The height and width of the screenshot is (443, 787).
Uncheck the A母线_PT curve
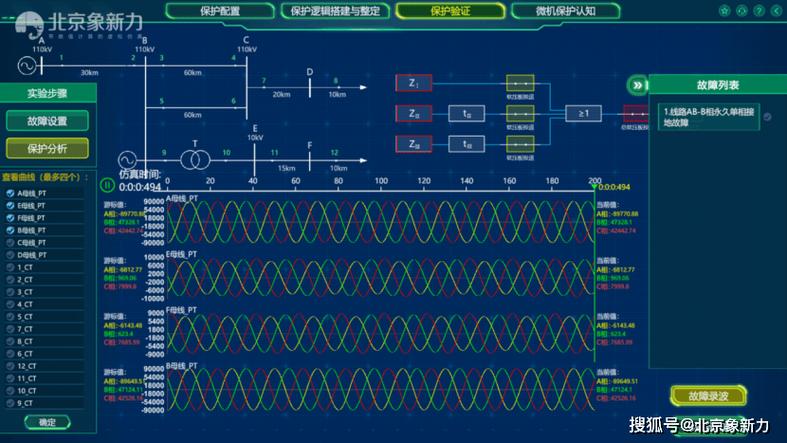(x=10, y=193)
